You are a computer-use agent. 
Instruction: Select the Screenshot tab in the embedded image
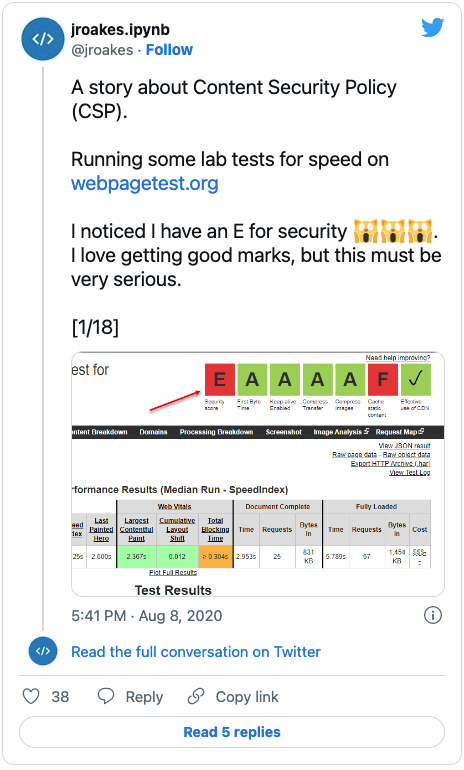(x=283, y=432)
